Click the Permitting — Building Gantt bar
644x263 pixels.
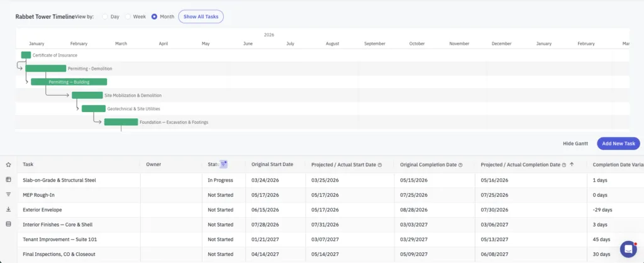(x=69, y=82)
